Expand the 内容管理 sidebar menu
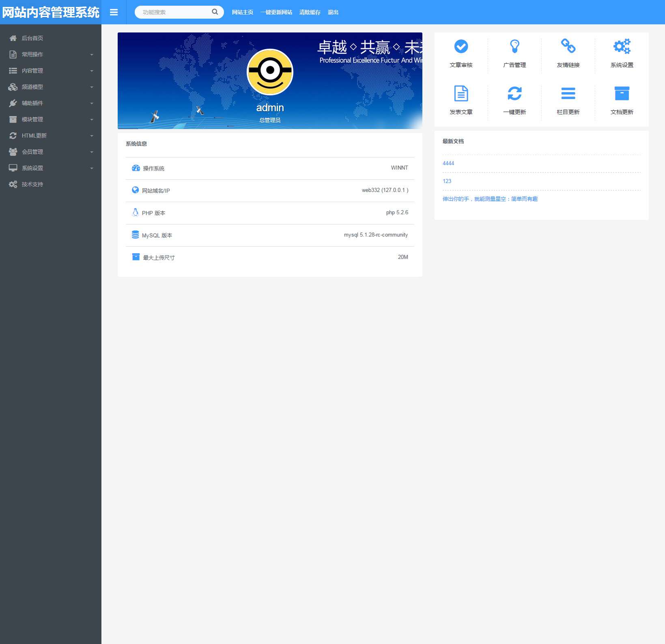 click(x=51, y=71)
